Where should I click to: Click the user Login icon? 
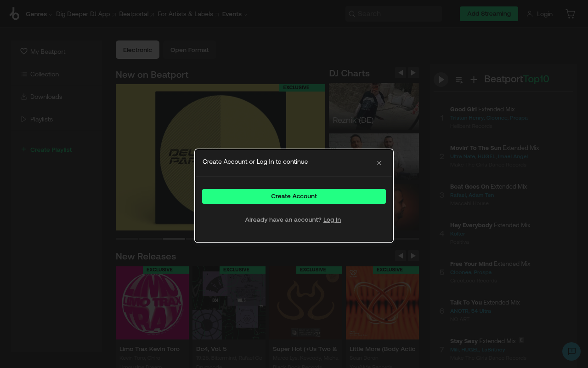coord(530,14)
